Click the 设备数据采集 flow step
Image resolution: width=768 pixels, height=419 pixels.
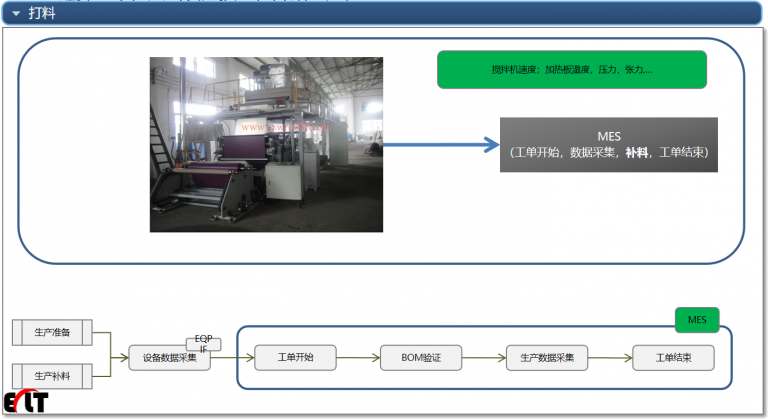pyautogui.click(x=169, y=357)
